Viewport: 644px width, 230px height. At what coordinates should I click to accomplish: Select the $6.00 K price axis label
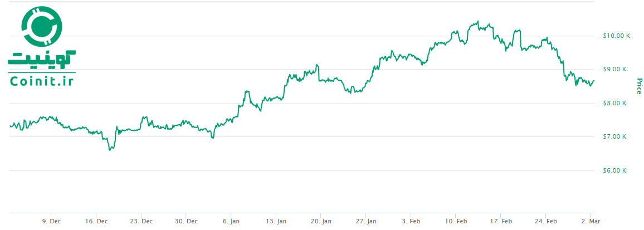(615, 170)
